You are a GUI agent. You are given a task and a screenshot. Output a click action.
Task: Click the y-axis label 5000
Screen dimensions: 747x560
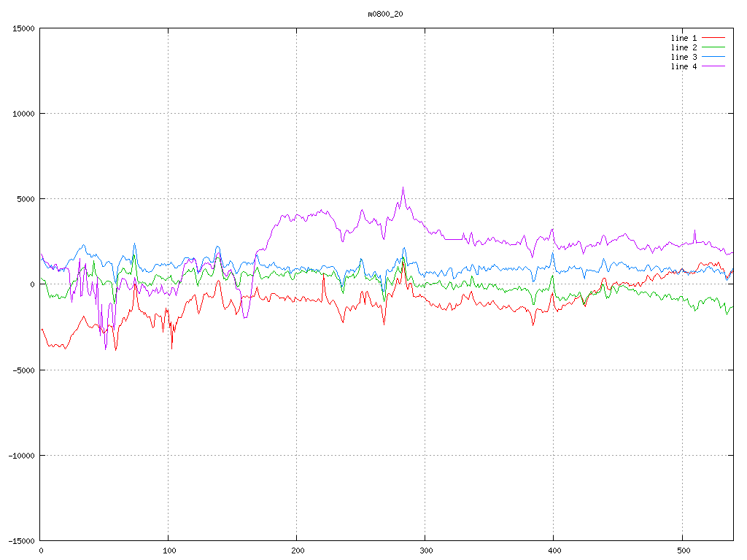coord(26,199)
